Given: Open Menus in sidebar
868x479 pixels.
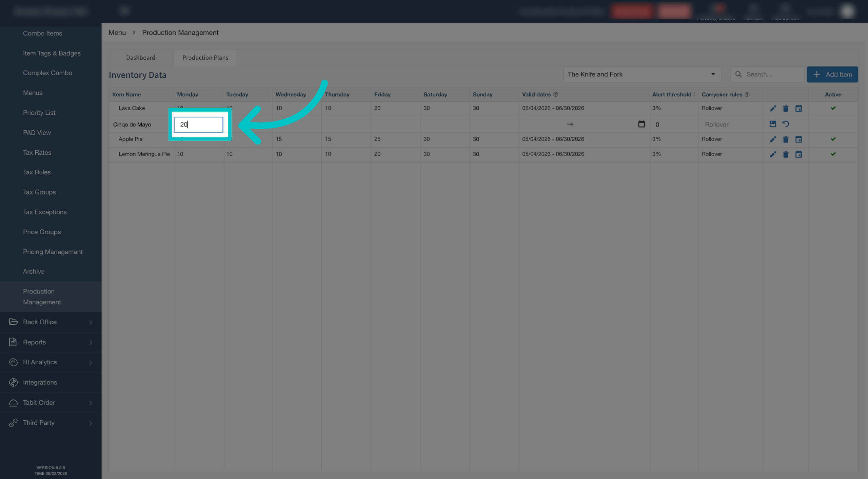Looking at the screenshot, I should [x=33, y=93].
